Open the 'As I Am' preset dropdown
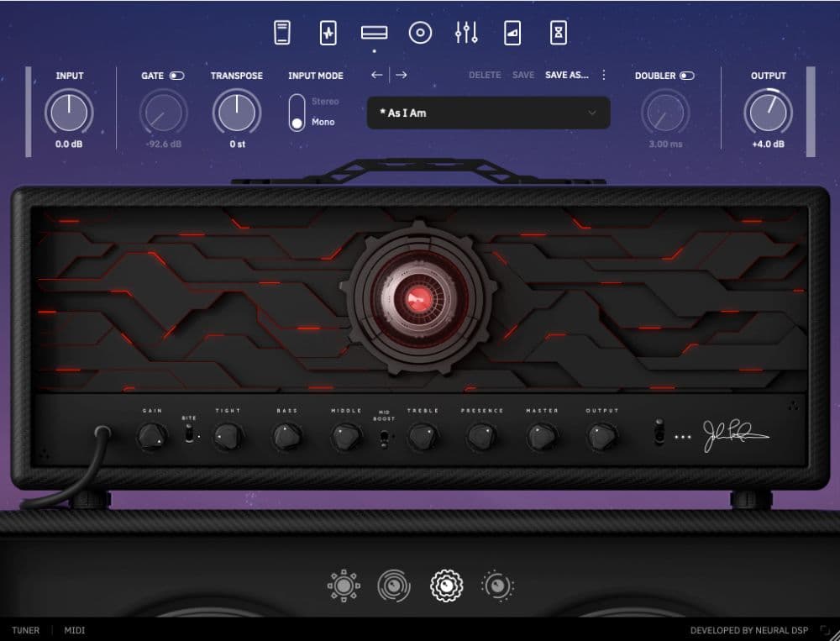The height and width of the screenshot is (641, 840). click(488, 113)
